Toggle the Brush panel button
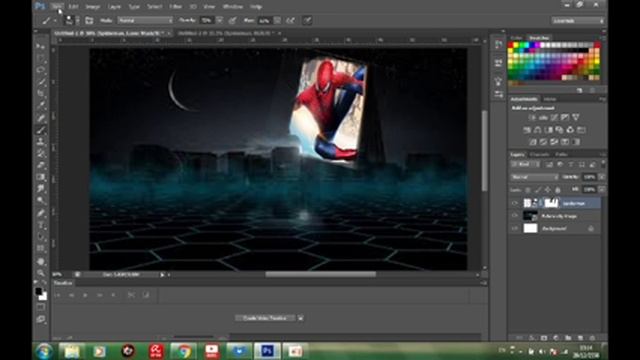 pos(89,20)
